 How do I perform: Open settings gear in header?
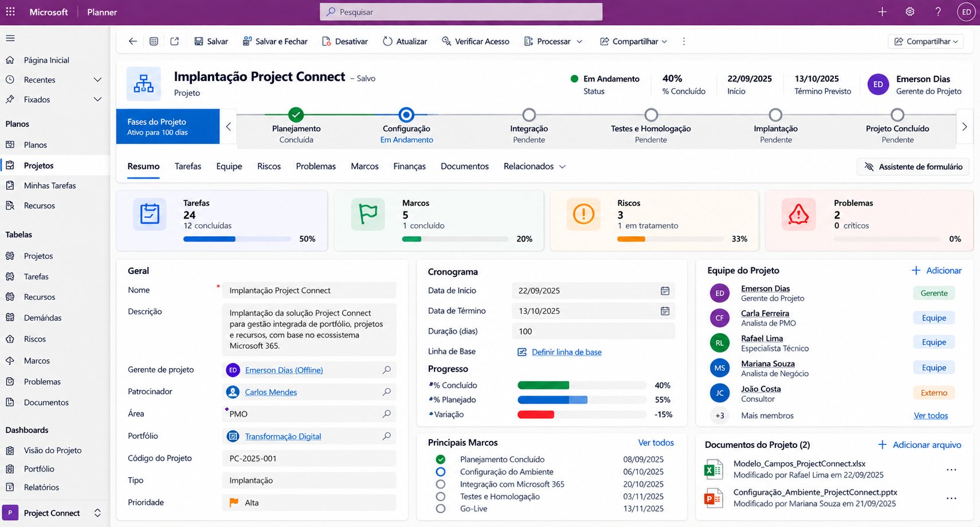click(910, 11)
